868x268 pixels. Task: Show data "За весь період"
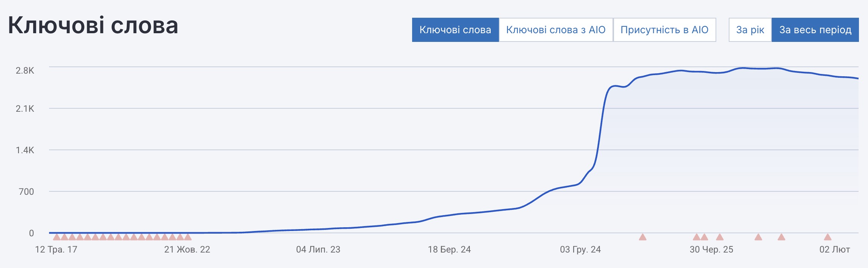point(815,30)
